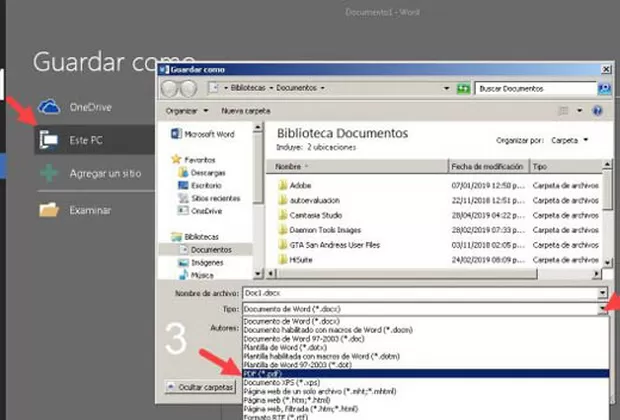This screenshot has height=420, width=620.
Task: Click file list horizontal scrollbar
Action: click(407, 273)
